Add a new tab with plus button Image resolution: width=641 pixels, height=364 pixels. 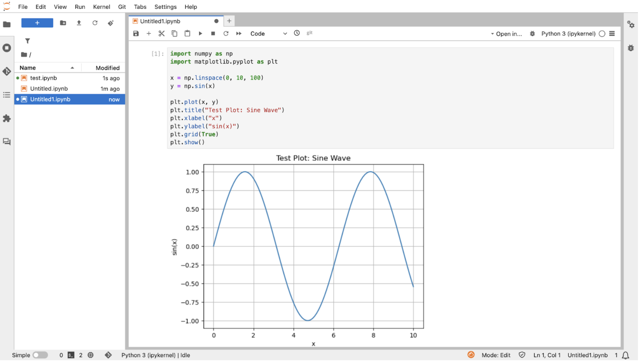(x=229, y=21)
